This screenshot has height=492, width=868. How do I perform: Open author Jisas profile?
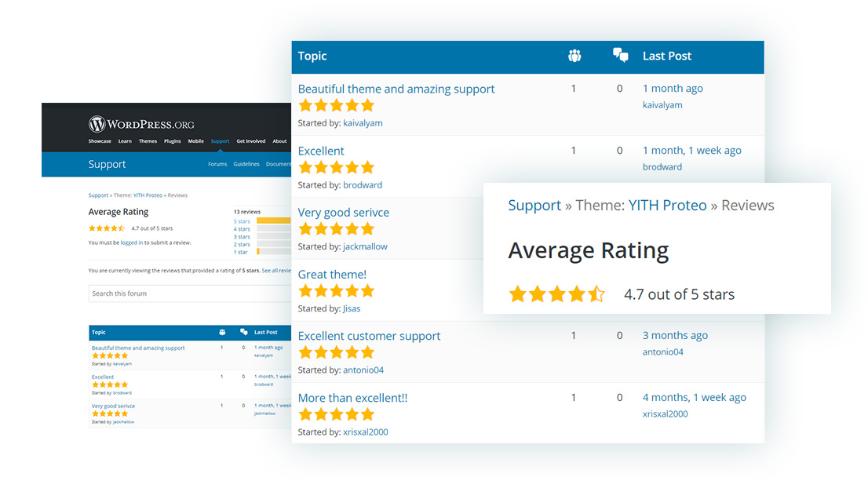(x=352, y=308)
